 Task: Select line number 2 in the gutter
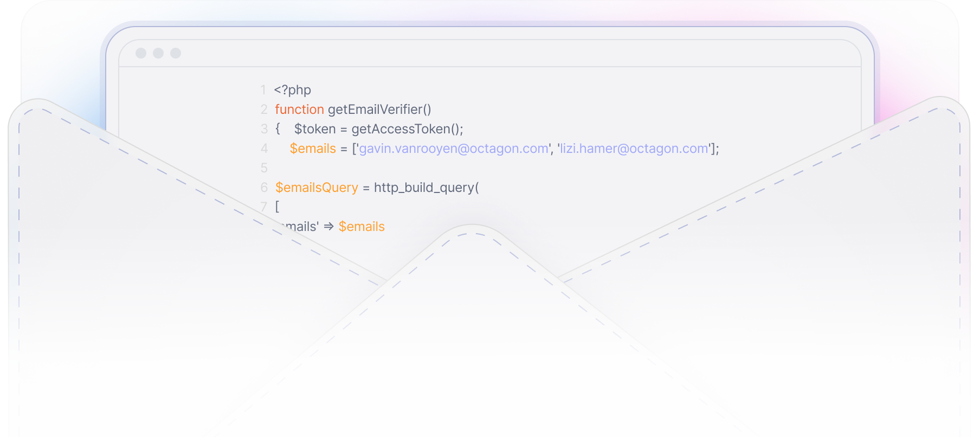click(x=264, y=110)
